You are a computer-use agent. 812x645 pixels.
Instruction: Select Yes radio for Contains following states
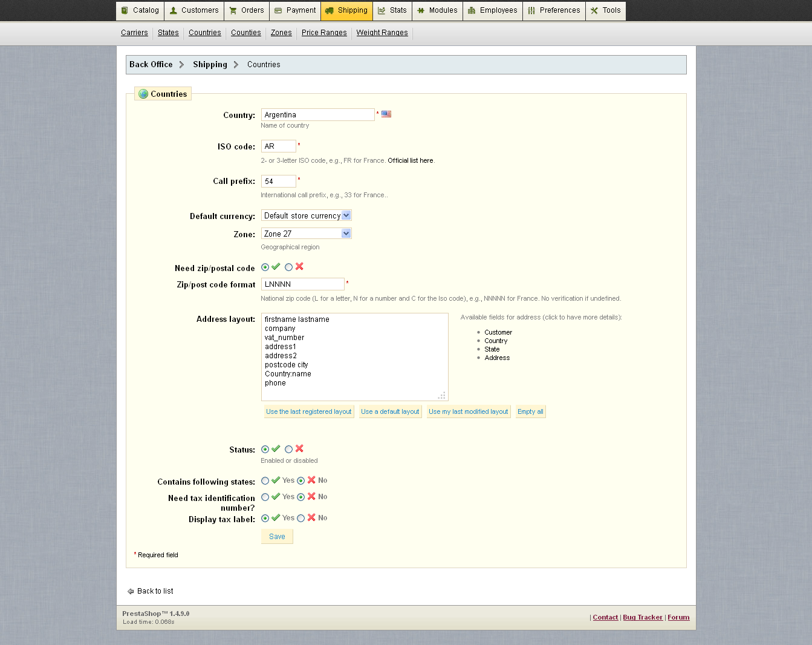(x=265, y=481)
